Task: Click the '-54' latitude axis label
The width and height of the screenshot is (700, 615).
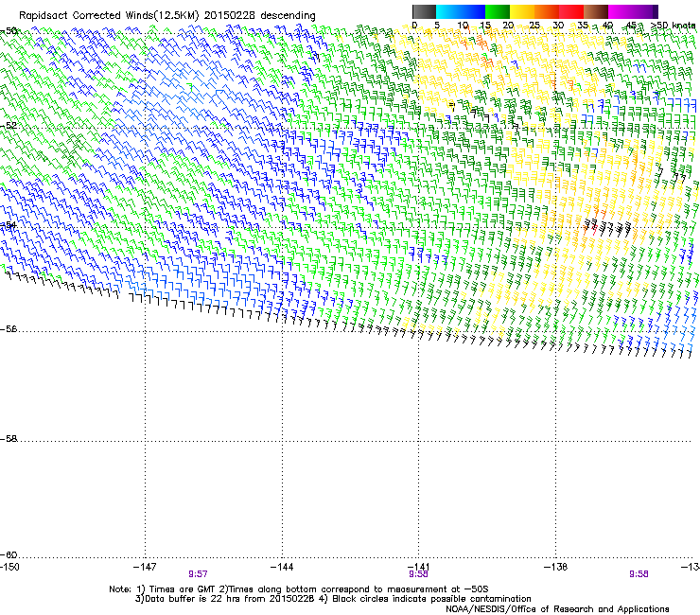Action: [x=9, y=225]
